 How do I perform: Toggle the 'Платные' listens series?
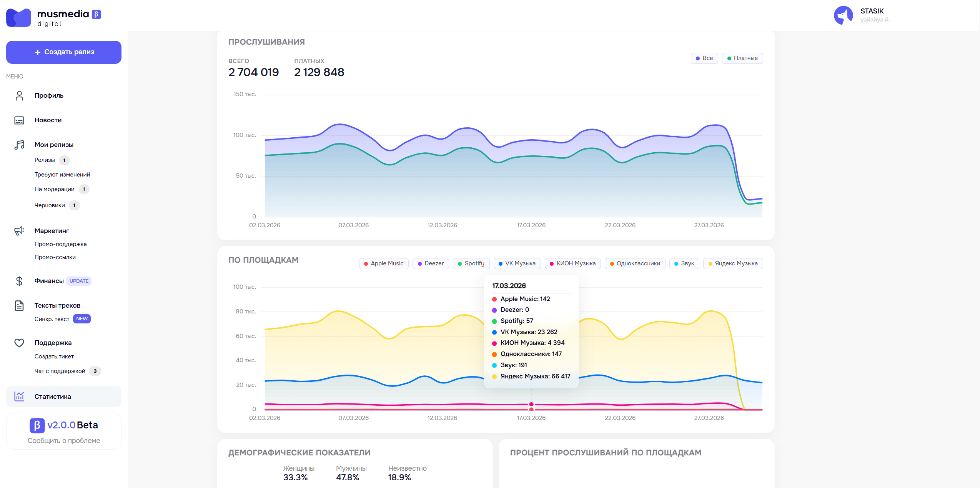[x=742, y=58]
